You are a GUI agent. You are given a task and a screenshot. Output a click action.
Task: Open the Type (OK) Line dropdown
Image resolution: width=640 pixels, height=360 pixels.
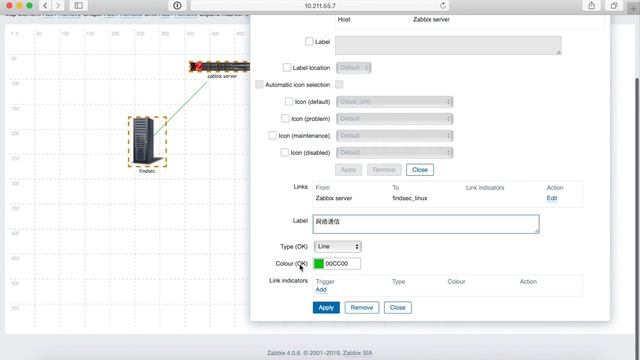(338, 247)
